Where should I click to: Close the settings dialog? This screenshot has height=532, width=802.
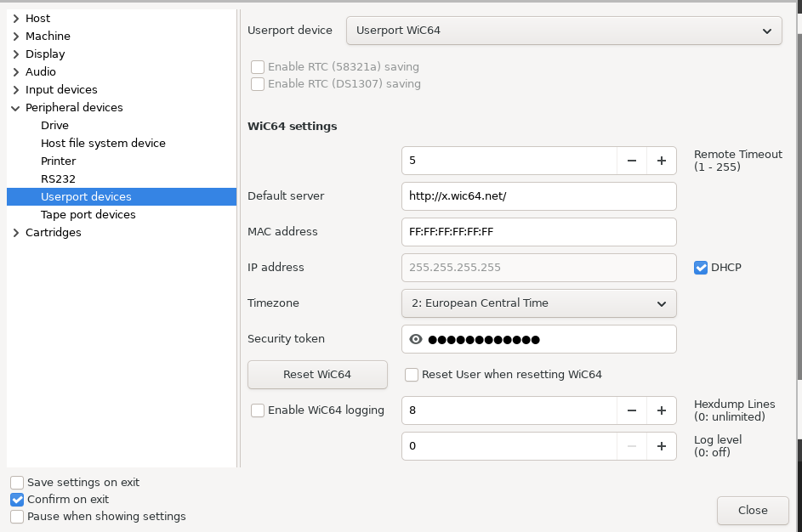pos(753,510)
